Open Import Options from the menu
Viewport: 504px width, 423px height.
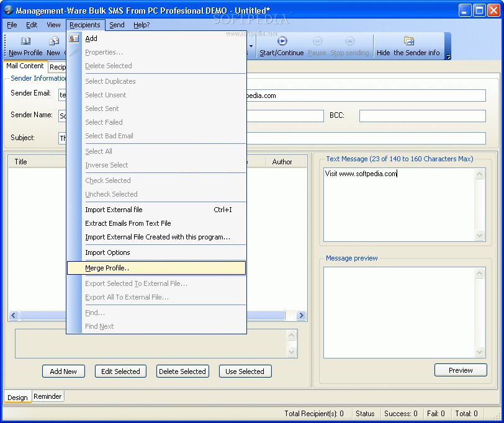tap(156, 252)
